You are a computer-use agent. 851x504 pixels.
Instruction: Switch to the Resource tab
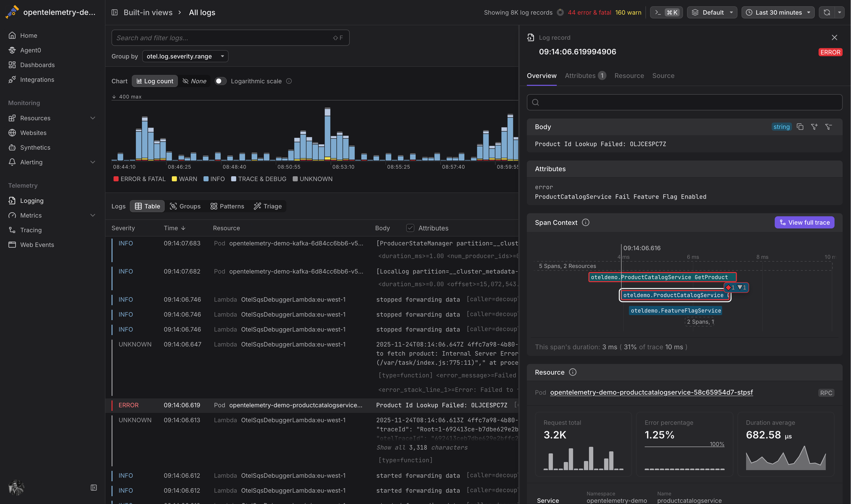point(629,76)
